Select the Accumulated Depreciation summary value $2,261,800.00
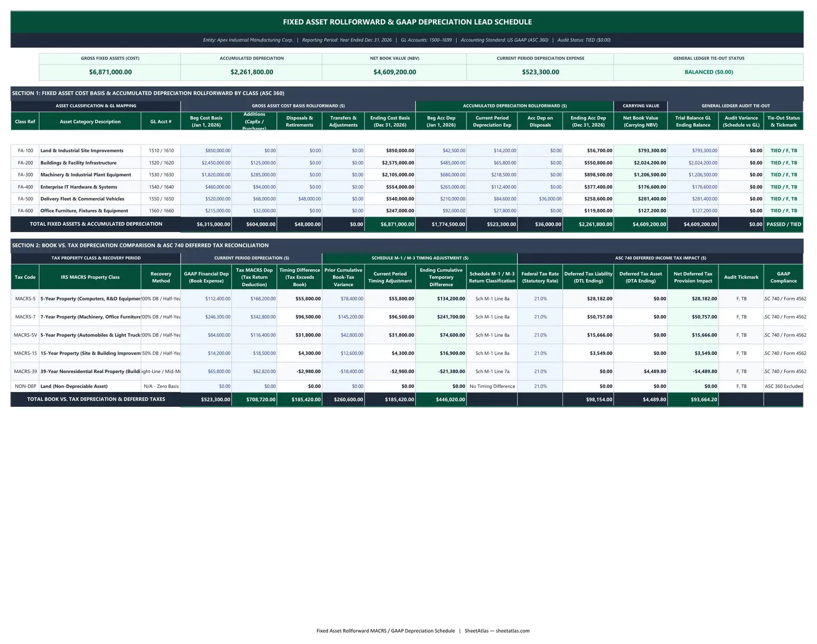Viewport: 817px width, 644px height. tap(251, 72)
